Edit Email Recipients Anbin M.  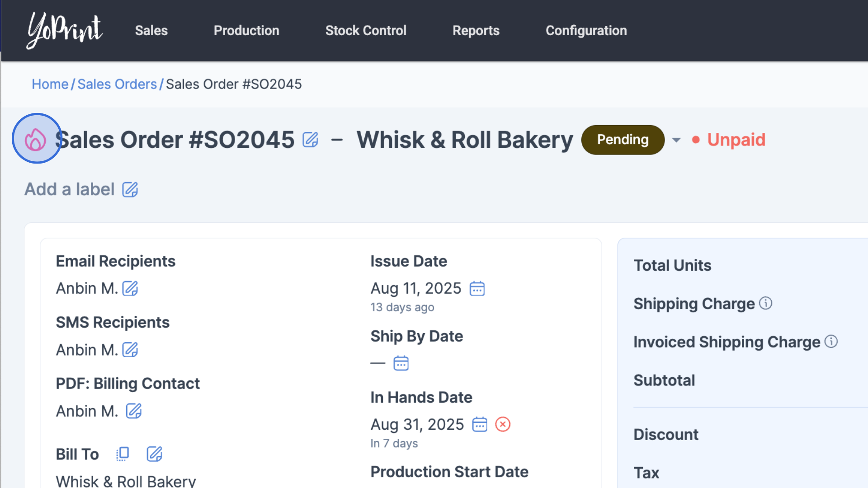pos(130,288)
